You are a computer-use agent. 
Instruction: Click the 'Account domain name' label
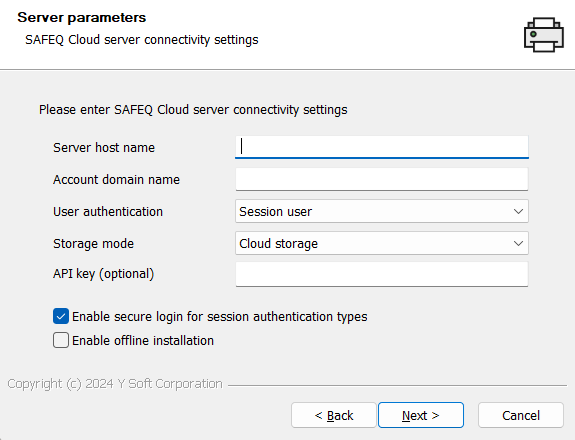(117, 180)
